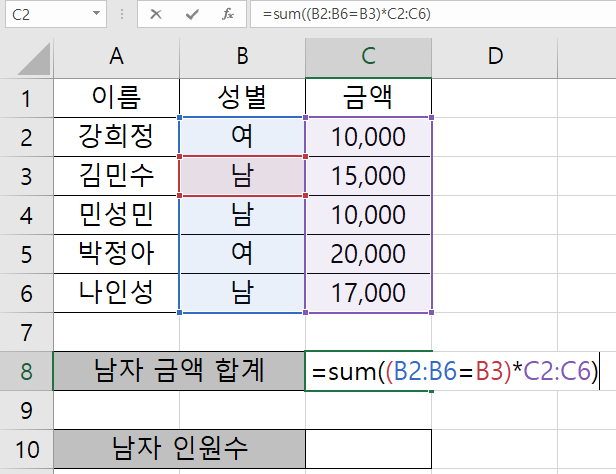
Task: Select row 8 header
Action: (x=26, y=371)
